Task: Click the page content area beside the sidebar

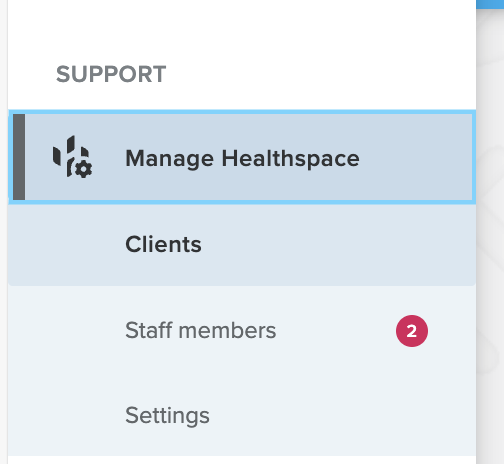Action: pos(490,233)
